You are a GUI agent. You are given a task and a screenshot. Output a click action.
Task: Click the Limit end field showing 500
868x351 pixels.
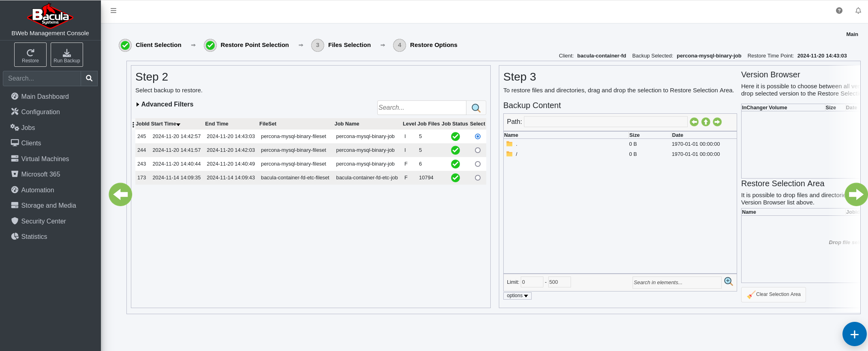pos(559,282)
